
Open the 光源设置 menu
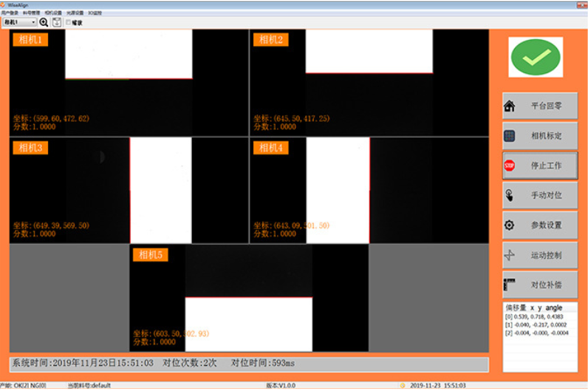pos(75,13)
